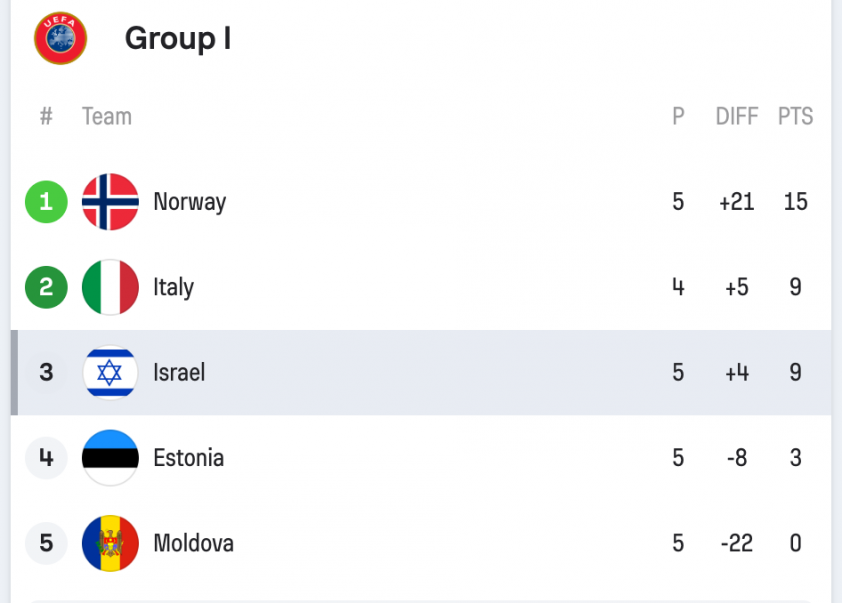
Task: Click the Italy flag icon
Action: point(110,288)
